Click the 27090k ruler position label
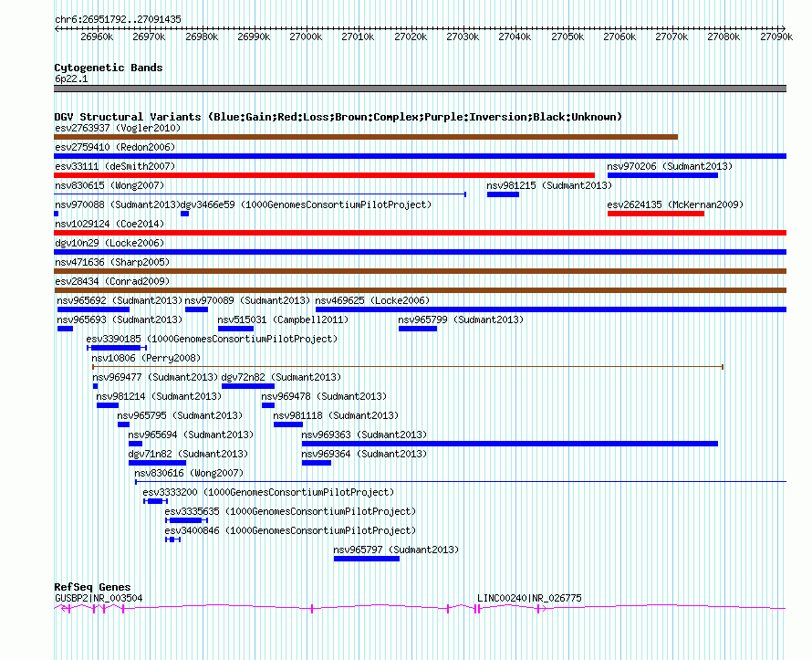Screen dimensions: 812x660 [x=776, y=37]
